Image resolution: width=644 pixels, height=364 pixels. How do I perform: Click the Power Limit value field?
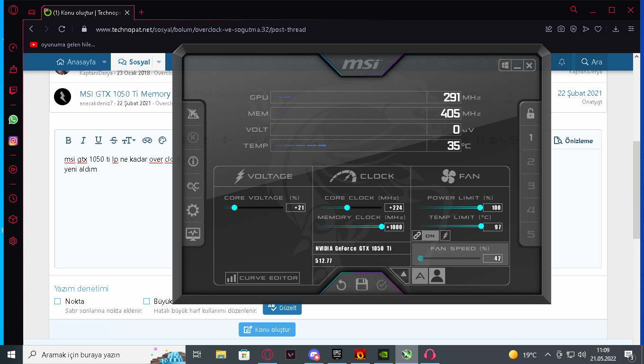point(492,208)
